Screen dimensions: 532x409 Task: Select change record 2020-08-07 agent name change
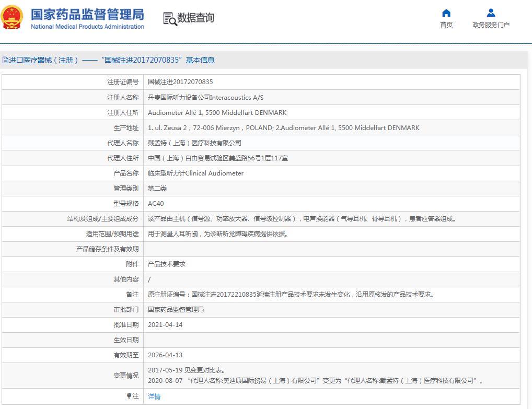point(316,380)
